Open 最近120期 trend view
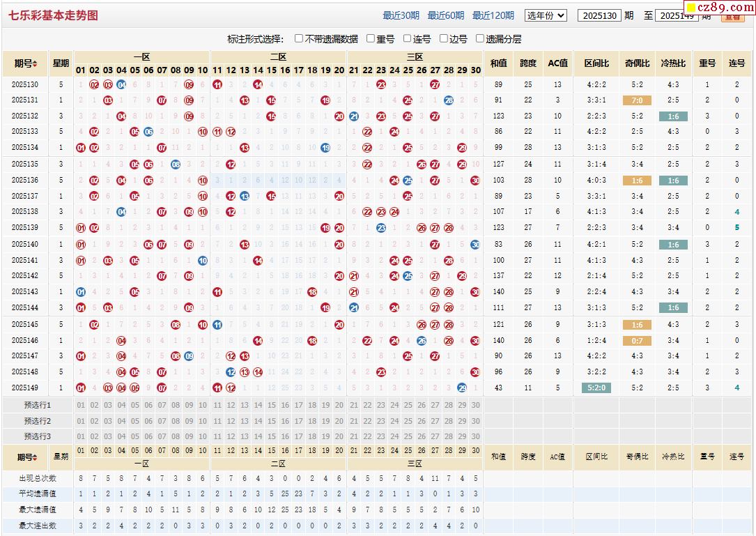This screenshot has height=536, width=756. 493,15
